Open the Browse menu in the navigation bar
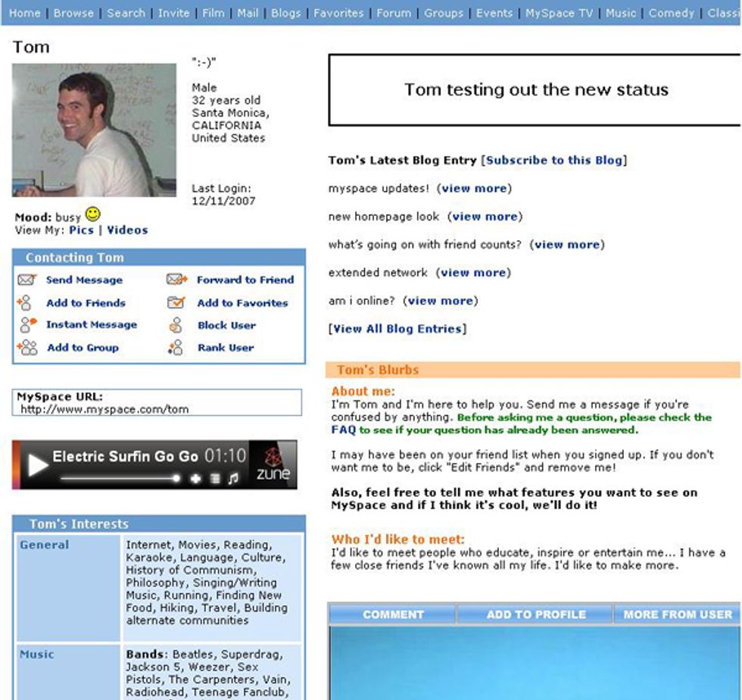This screenshot has width=742, height=700. pyautogui.click(x=74, y=13)
